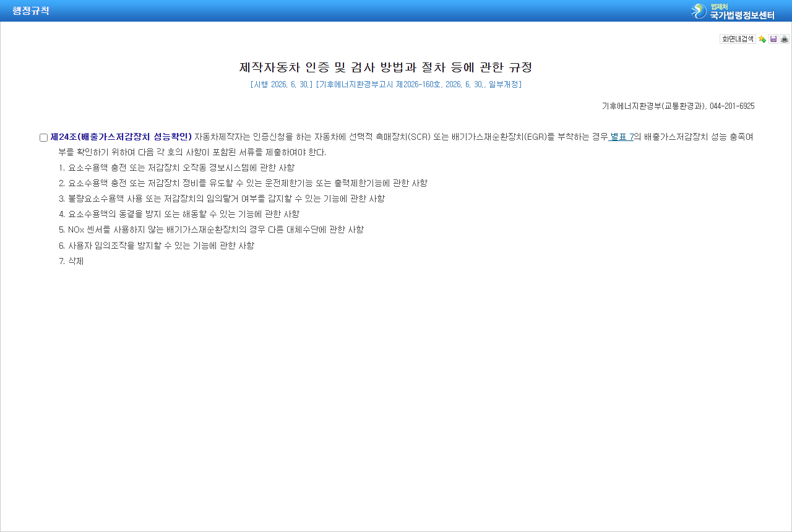Click the 화면내검색 button
Screen dimensions: 792x532
tap(738, 39)
